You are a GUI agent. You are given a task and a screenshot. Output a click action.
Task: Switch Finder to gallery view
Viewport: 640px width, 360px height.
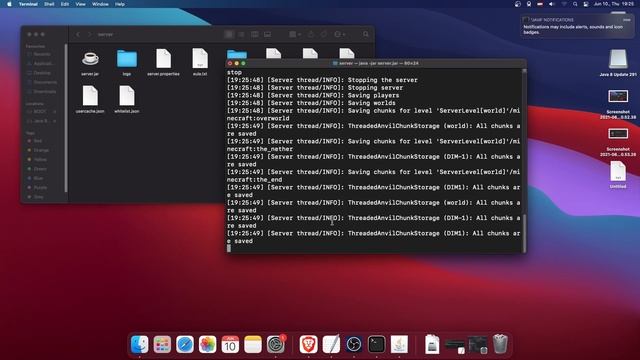pyautogui.click(x=267, y=34)
